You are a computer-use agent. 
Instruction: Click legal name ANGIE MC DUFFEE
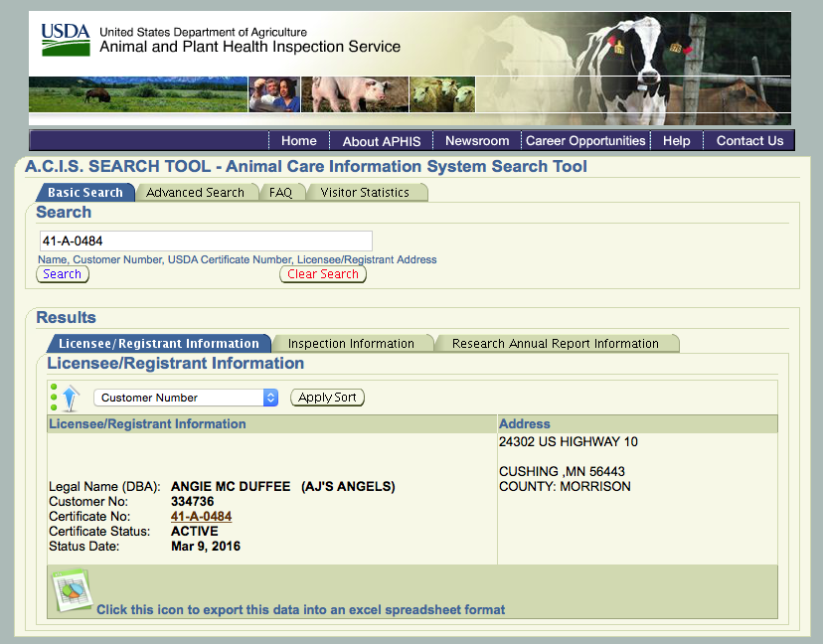tap(231, 487)
